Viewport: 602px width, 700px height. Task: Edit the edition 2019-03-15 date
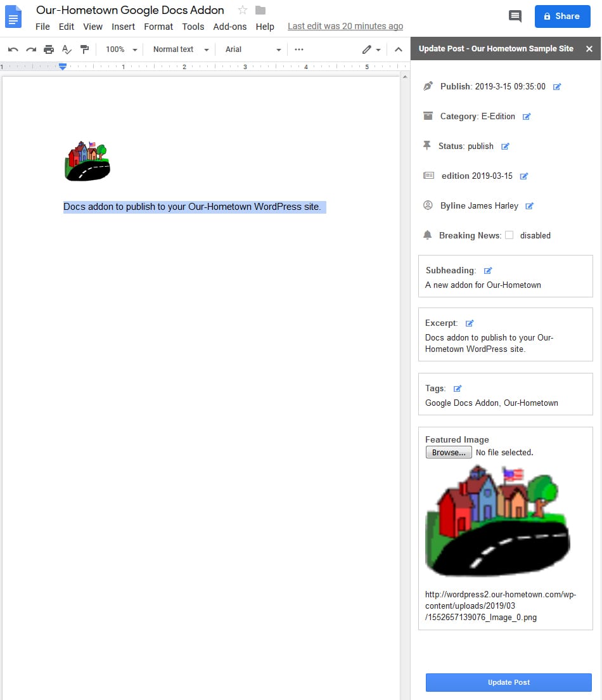click(x=524, y=176)
